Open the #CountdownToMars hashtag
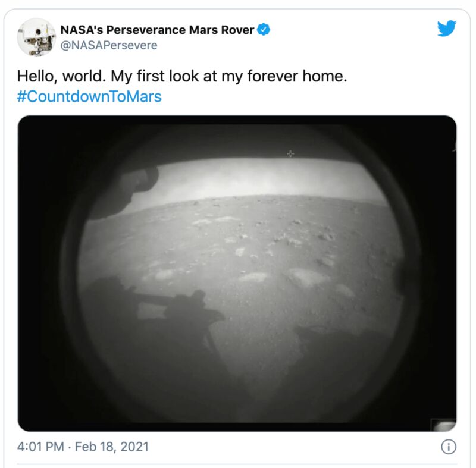The height and width of the screenshot is (468, 476). pyautogui.click(x=89, y=96)
